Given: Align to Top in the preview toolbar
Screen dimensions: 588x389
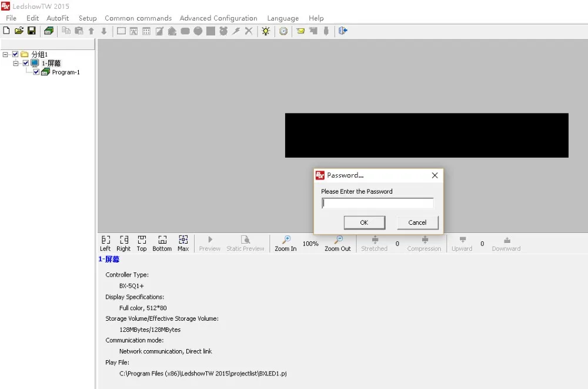Looking at the screenshot, I should coord(142,243).
